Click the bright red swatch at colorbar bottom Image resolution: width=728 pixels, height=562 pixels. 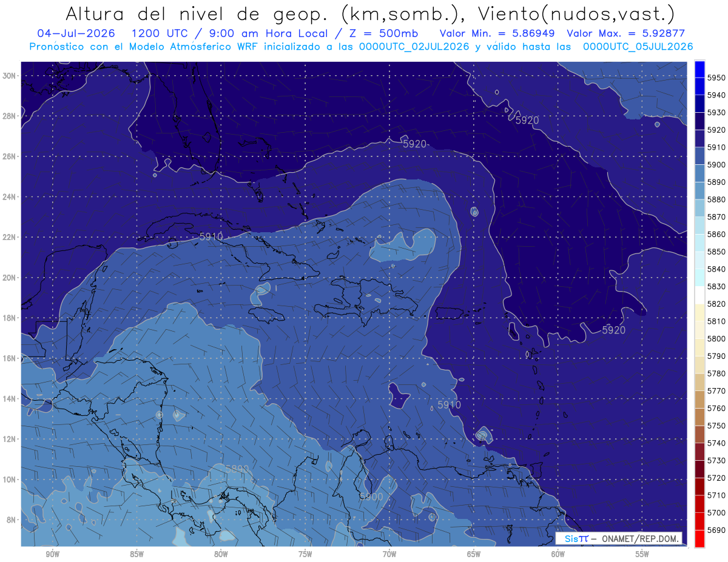click(699, 539)
